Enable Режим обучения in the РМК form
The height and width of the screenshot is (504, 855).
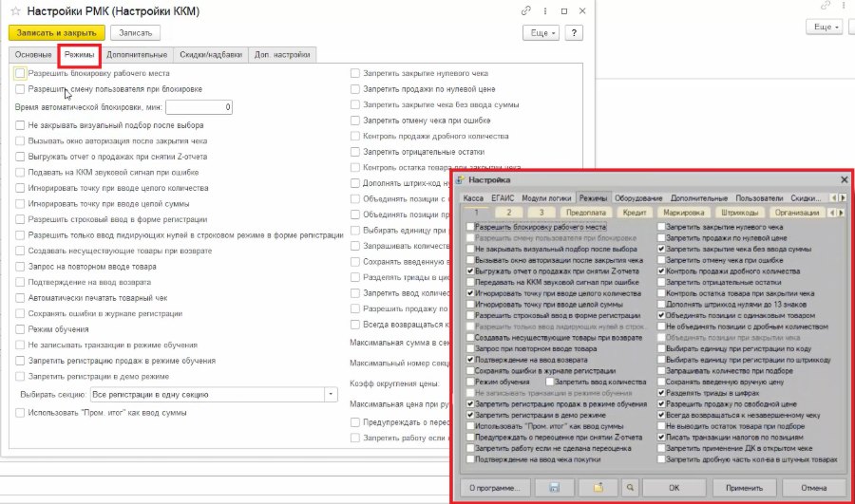[x=20, y=329]
